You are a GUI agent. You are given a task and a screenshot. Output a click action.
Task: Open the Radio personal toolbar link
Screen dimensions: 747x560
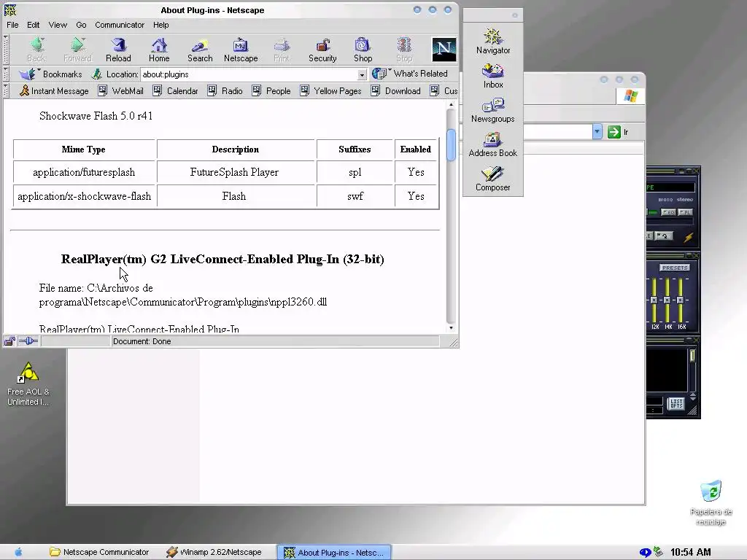tap(225, 90)
